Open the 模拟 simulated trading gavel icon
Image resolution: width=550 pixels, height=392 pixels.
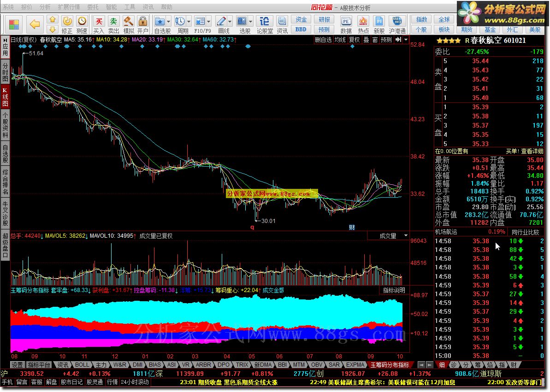point(128,24)
